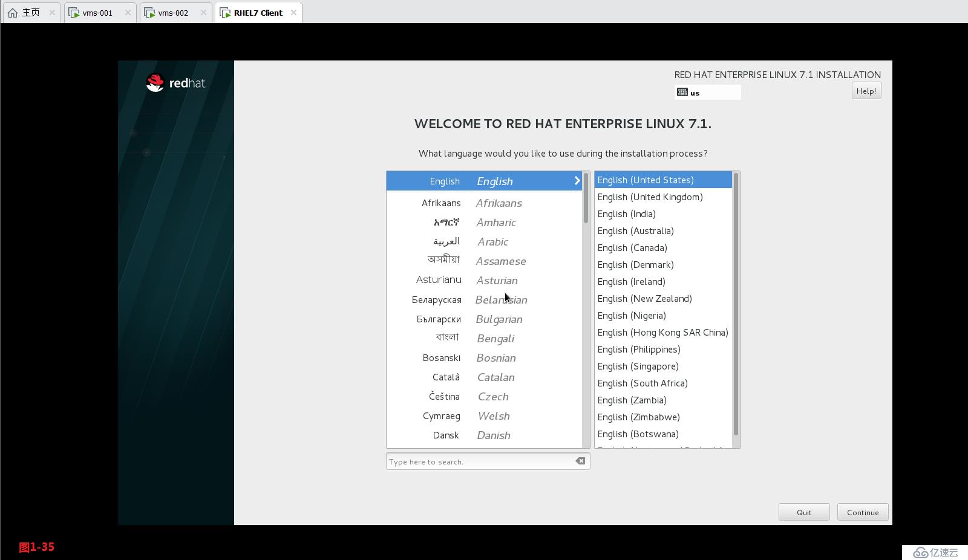This screenshot has width=968, height=560.
Task: Click the keyboard layout icon next to us
Action: click(682, 92)
